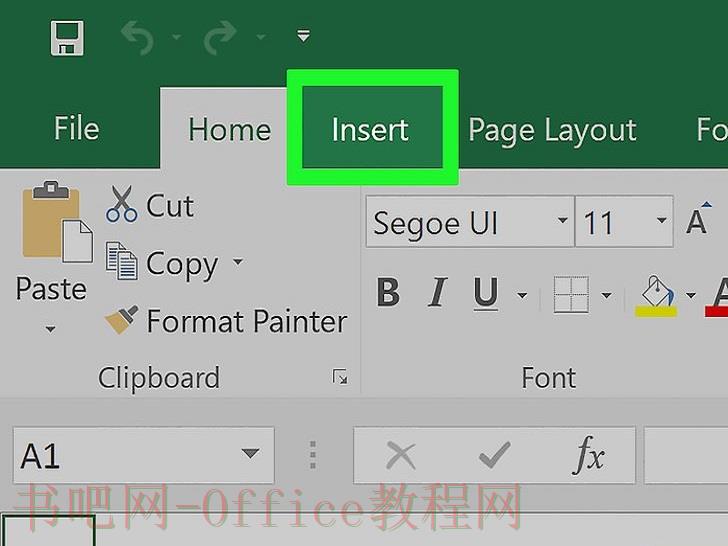Click the Paste clipboard icon
This screenshot has height=546, width=728.
coord(57,222)
